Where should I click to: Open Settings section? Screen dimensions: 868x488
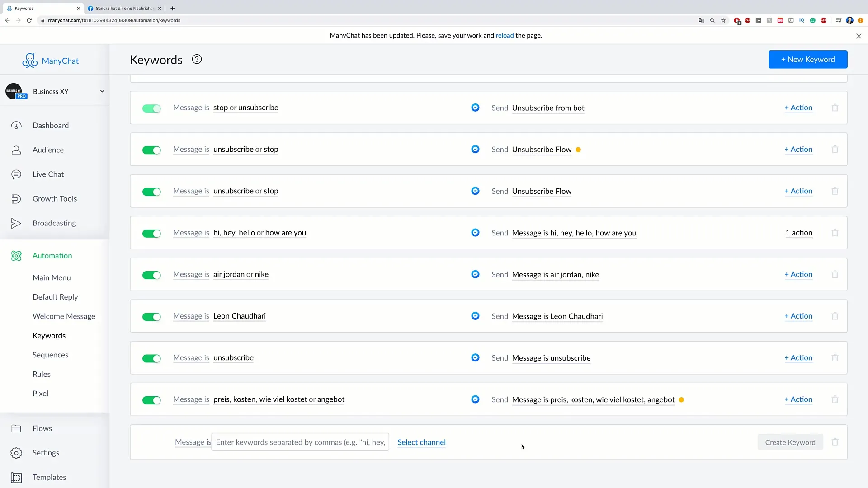[x=46, y=452]
